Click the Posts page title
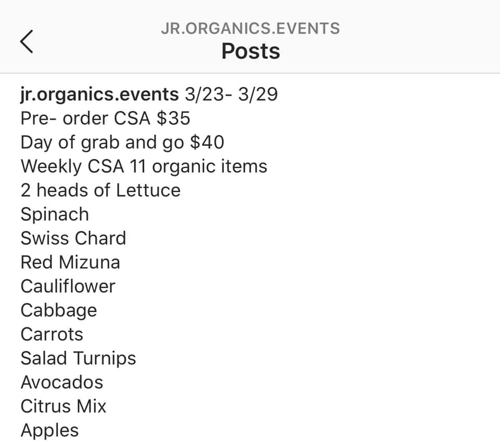 (x=251, y=51)
